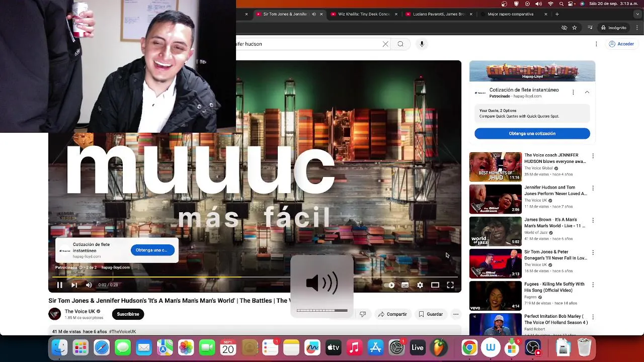Image resolution: width=644 pixels, height=362 pixels.
Task: Open James Brown It's A Man's World title
Action: [554, 223]
